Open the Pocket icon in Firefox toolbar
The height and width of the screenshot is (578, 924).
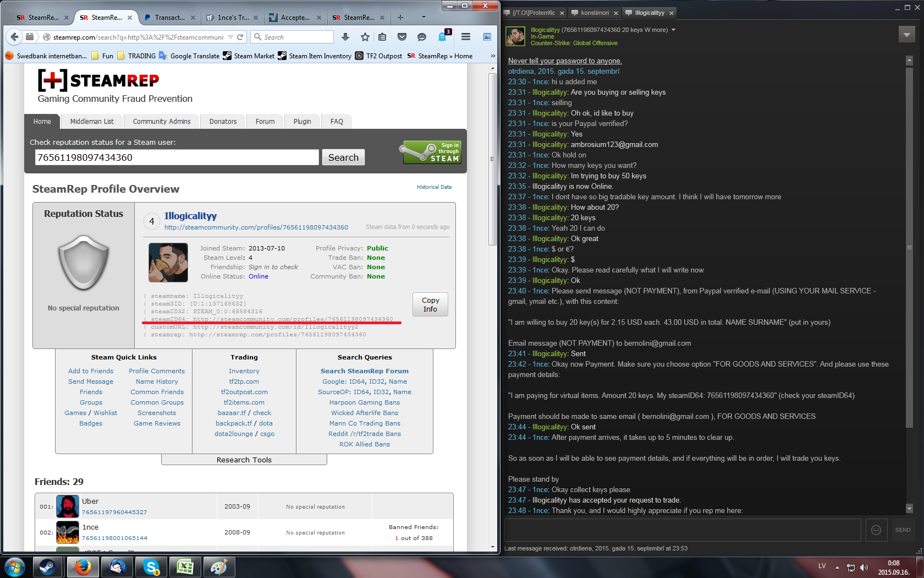coord(402,37)
